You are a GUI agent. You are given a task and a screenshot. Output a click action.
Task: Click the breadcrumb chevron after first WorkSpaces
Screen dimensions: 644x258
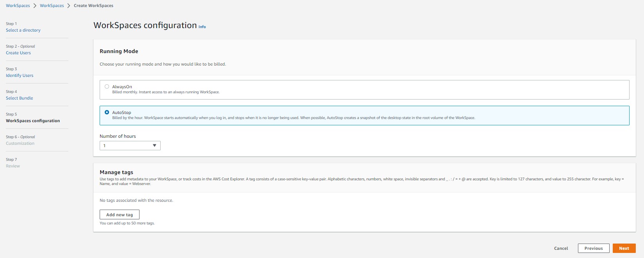pyautogui.click(x=35, y=5)
